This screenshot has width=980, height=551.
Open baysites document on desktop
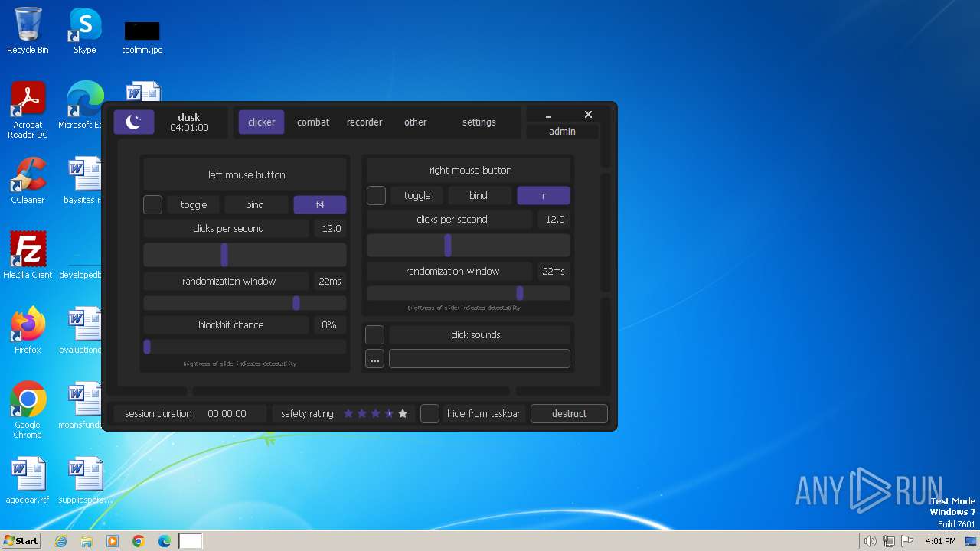click(x=83, y=180)
